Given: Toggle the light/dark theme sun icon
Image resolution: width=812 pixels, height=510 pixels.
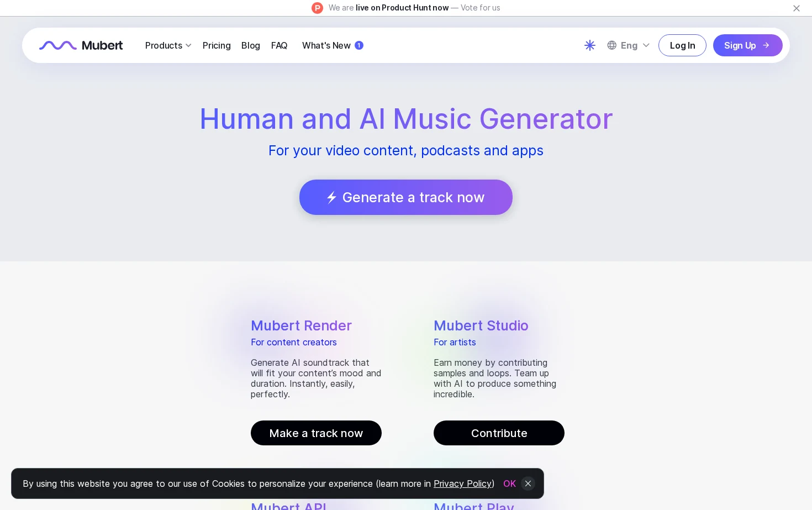Looking at the screenshot, I should (x=590, y=45).
